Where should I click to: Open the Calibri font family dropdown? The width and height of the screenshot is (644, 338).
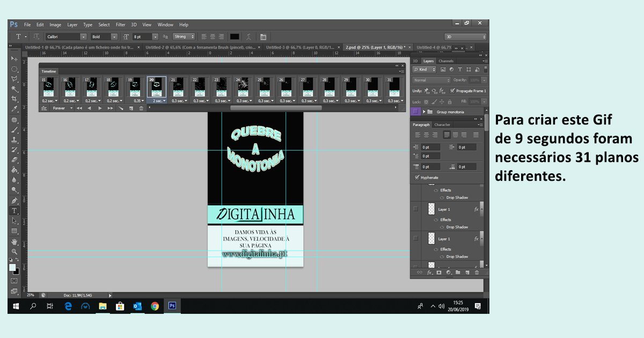coord(83,37)
